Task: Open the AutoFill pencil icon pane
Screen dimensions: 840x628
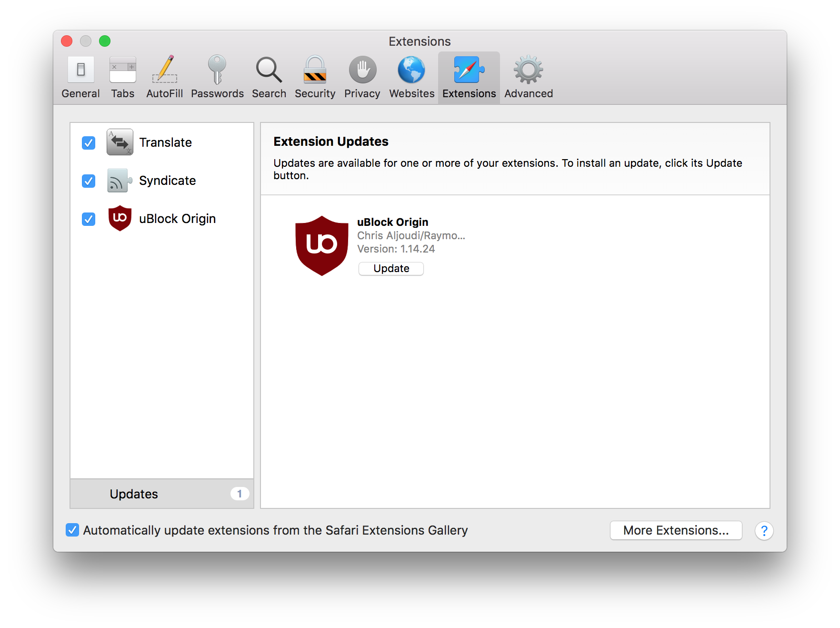Action: (x=164, y=78)
